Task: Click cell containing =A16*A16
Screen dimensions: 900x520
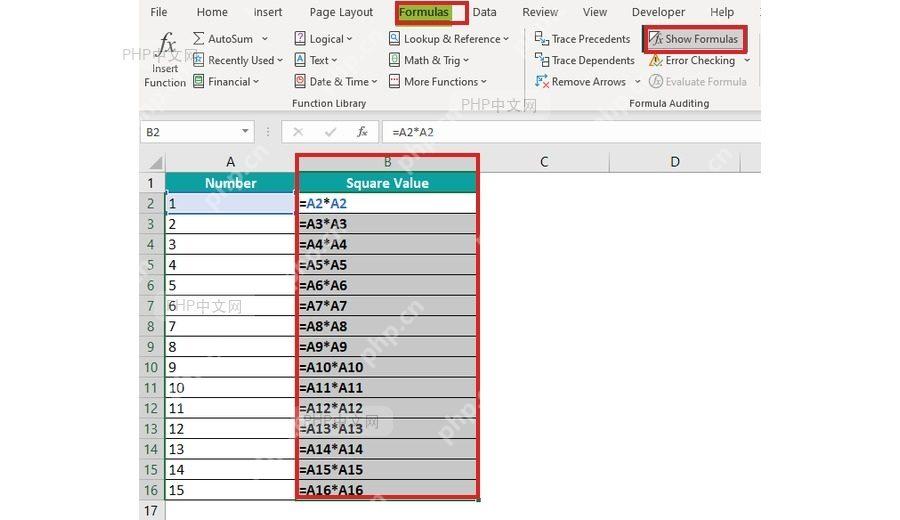Action: pyautogui.click(x=387, y=490)
